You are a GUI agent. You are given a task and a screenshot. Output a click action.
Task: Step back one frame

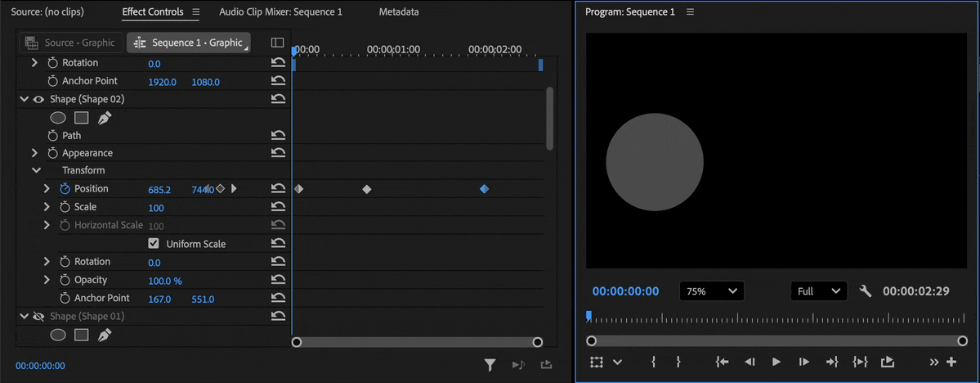750,362
